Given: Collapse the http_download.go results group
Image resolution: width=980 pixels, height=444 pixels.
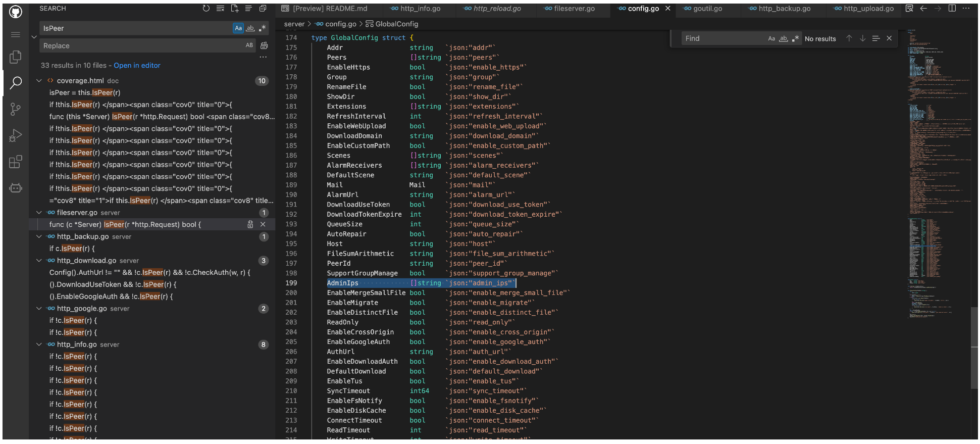Looking at the screenshot, I should pyautogui.click(x=39, y=261).
